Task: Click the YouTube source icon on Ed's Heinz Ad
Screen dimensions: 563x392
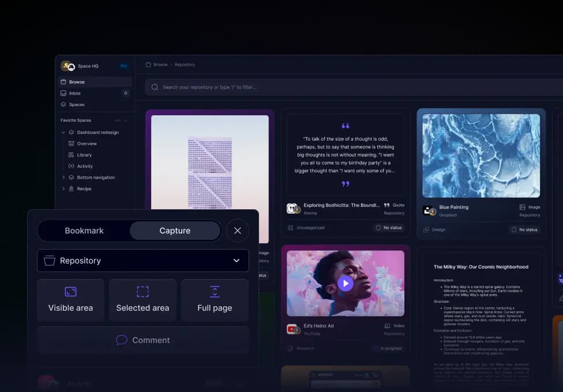Action: pyautogui.click(x=293, y=329)
